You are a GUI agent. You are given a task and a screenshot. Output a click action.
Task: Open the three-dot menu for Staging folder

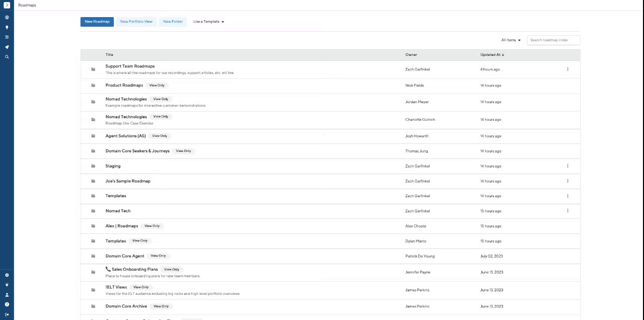[568, 166]
